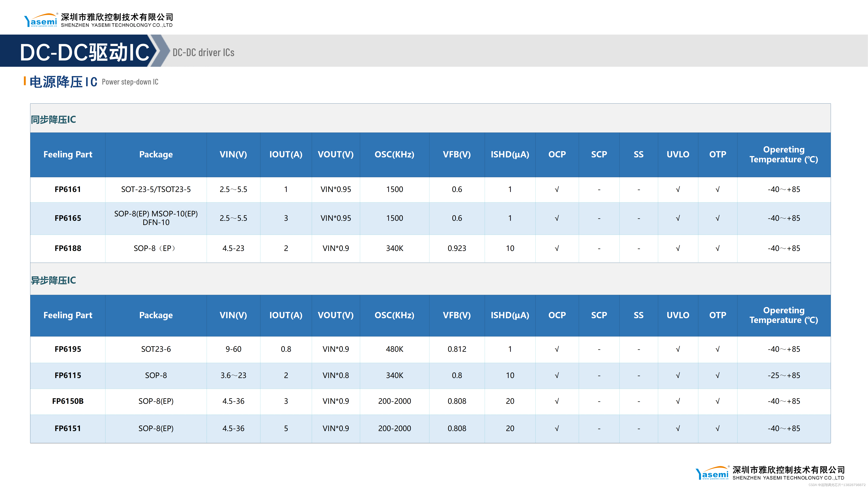Screen dimensions: 868x488
Task: Click the OCP checkmark in FP6161 row
Action: pyautogui.click(x=557, y=189)
